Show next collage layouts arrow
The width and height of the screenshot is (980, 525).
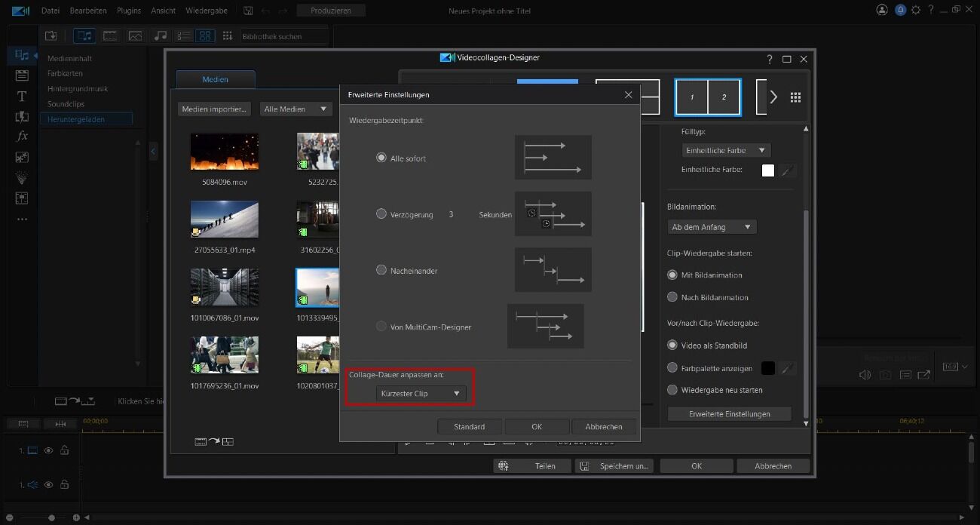tap(773, 97)
